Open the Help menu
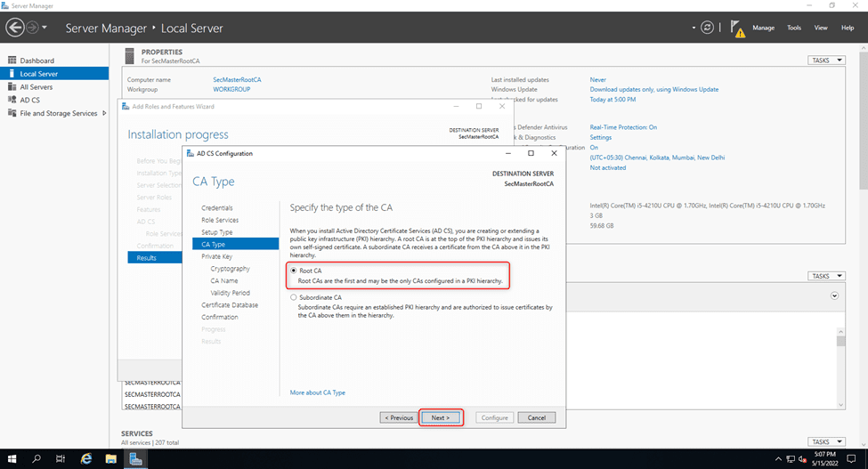The image size is (868, 469). coord(848,28)
